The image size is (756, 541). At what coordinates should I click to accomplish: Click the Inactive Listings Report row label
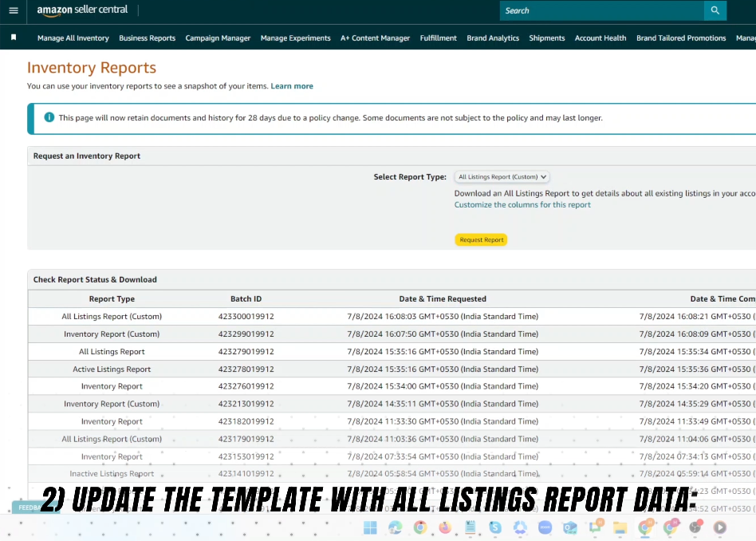pyautogui.click(x=112, y=473)
